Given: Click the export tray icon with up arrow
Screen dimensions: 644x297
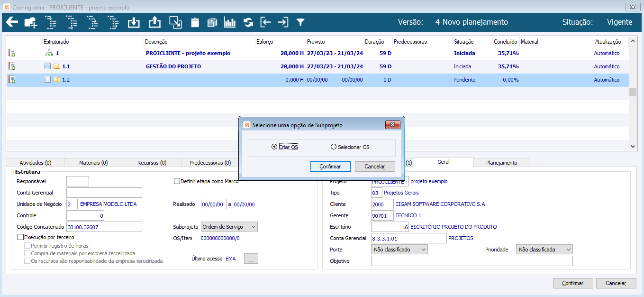Looking at the screenshot, I should pyautogui.click(x=155, y=22).
